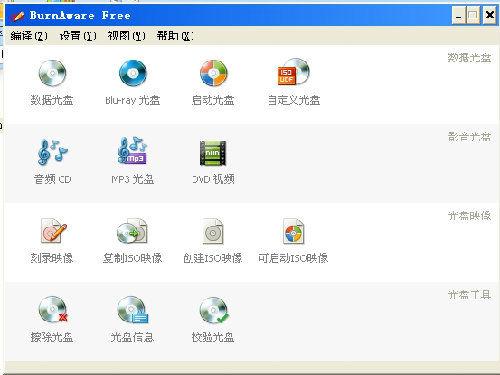Open the 设置 settings menu

click(x=78, y=36)
